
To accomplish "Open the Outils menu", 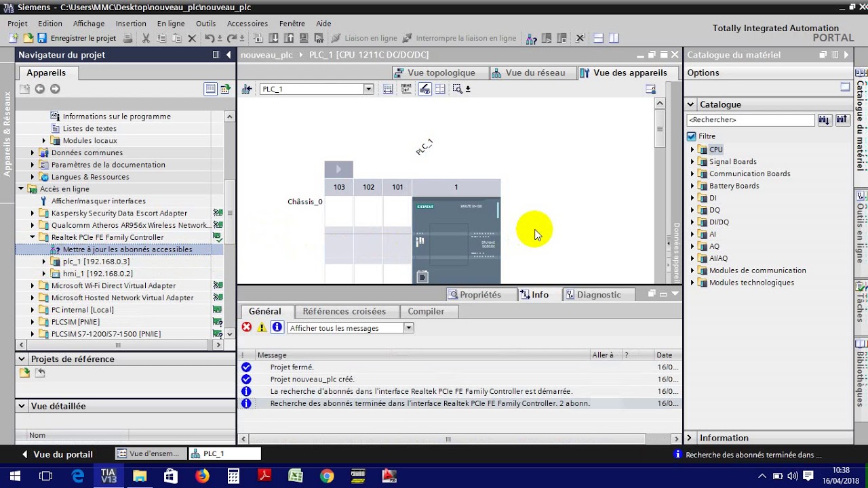I will click(205, 24).
